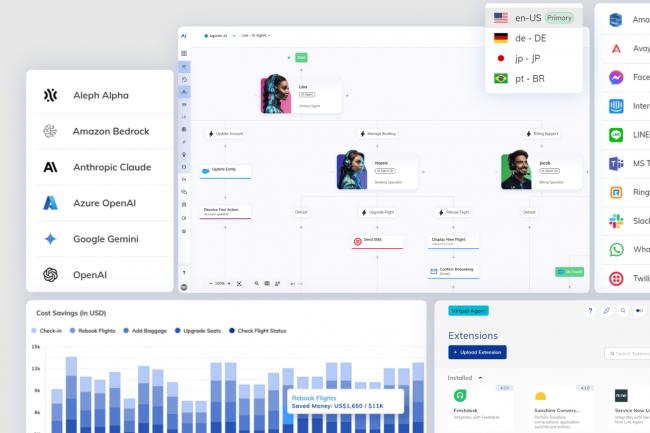Click the user avatar at sidebar bottom
The height and width of the screenshot is (433, 650).
click(184, 287)
